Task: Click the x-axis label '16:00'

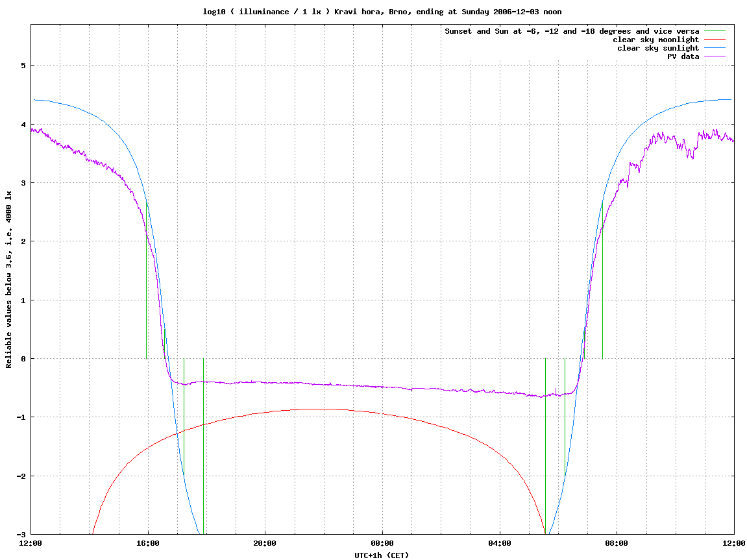Action: pyautogui.click(x=148, y=543)
